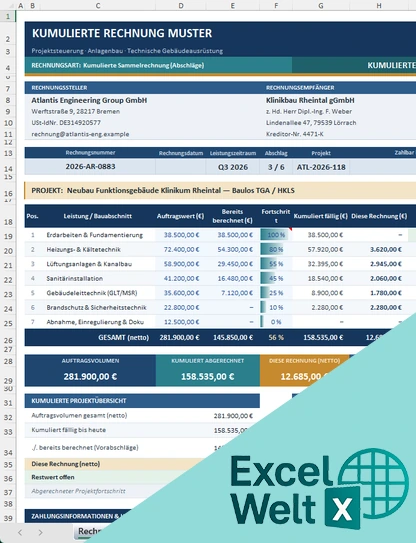Click the Kumuliert fällig (€) column heading
Viewport: 416px width, 543px height.
point(320,216)
